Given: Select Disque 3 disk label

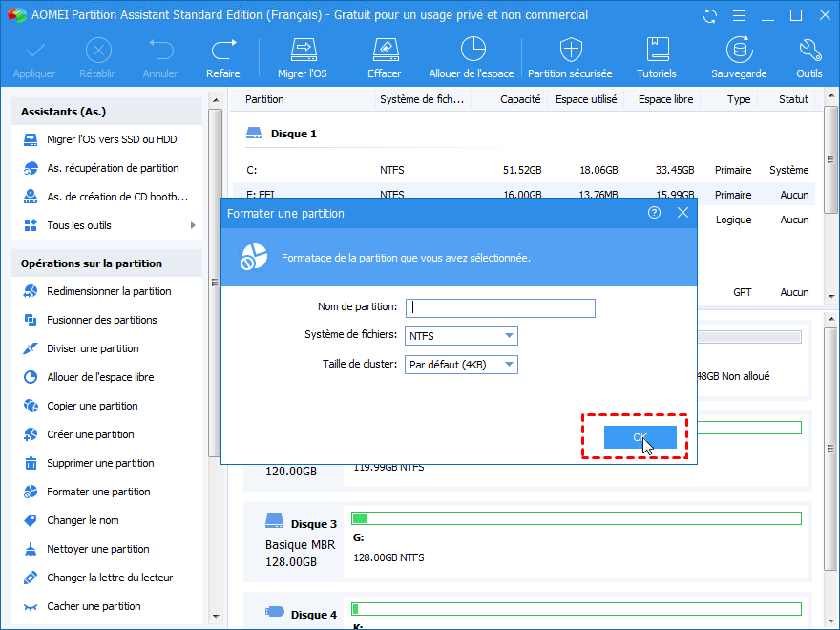Looking at the screenshot, I should point(313,524).
